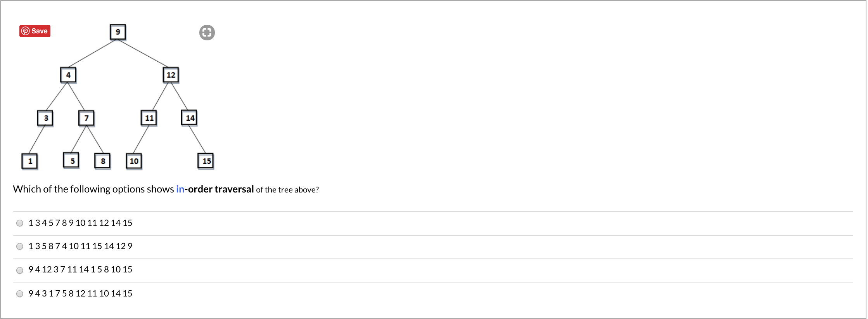Click tree node 12
The width and height of the screenshot is (868, 319).
171,75
